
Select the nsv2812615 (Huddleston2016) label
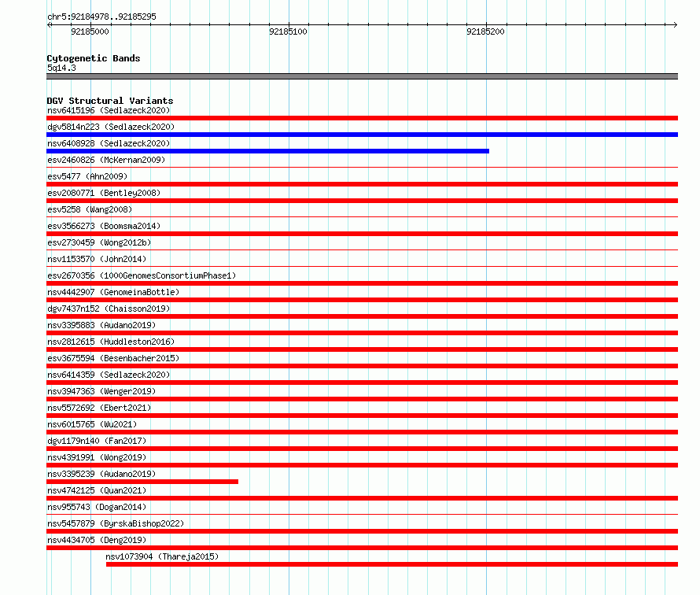click(111, 342)
